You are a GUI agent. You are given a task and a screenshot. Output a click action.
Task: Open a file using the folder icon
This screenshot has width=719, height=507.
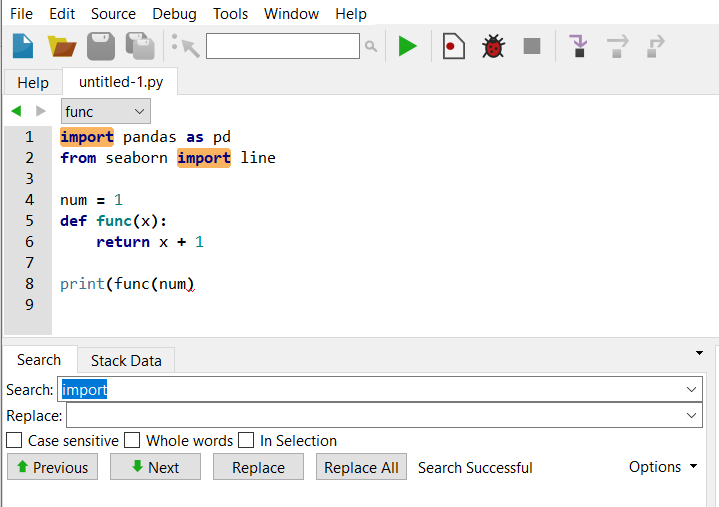(x=61, y=46)
